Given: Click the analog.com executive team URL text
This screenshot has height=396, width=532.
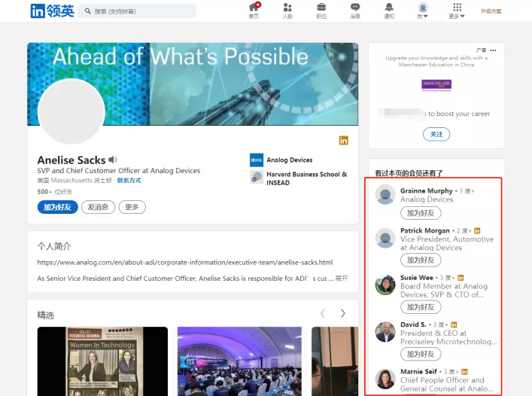Looking at the screenshot, I should [x=185, y=262].
